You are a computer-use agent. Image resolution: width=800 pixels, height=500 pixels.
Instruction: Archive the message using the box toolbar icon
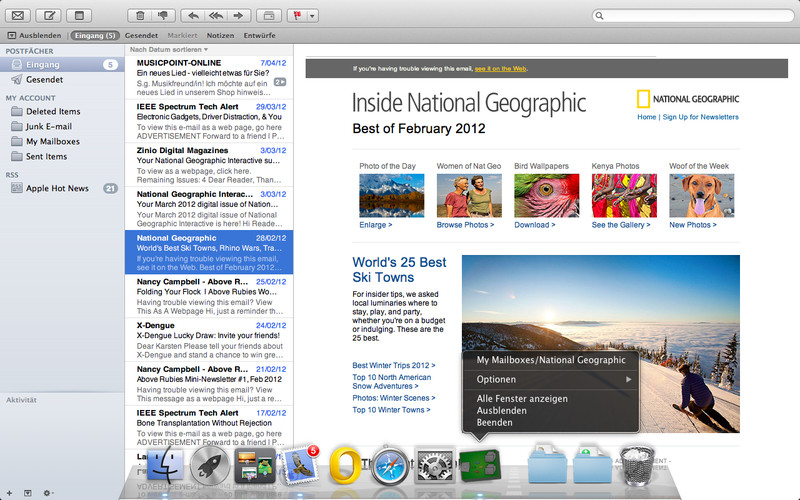click(x=268, y=15)
